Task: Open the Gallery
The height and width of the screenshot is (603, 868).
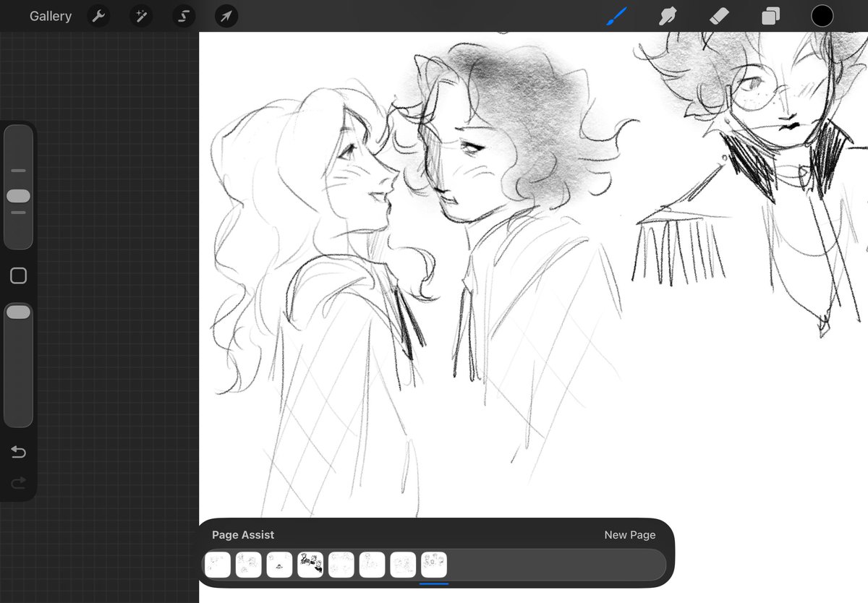Action: tap(51, 16)
